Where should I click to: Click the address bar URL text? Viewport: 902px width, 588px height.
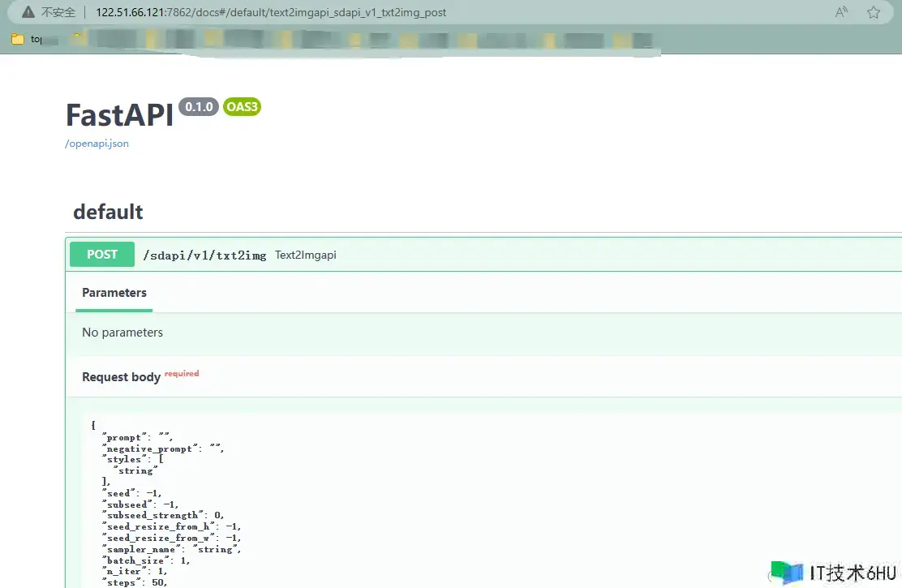tap(271, 12)
